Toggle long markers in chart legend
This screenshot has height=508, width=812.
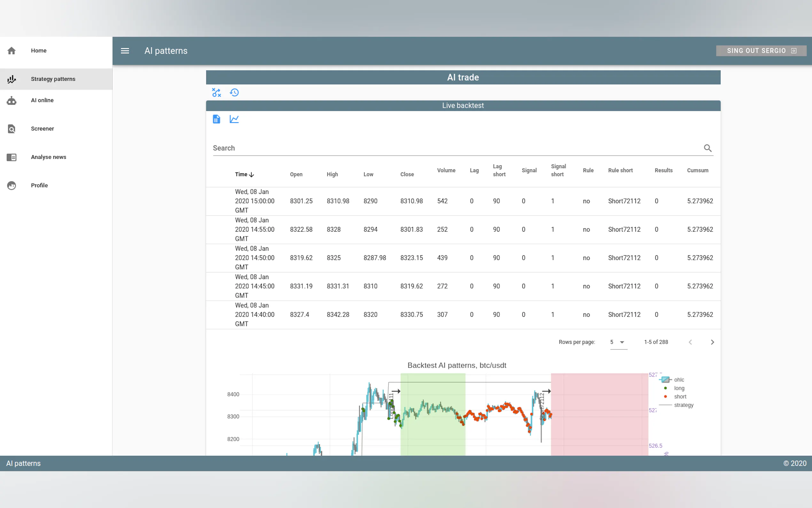tap(678, 388)
